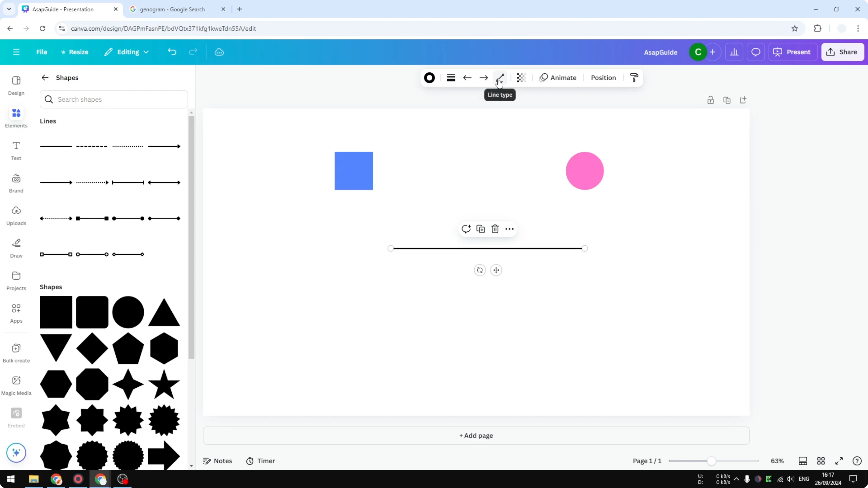868x488 pixels.
Task: Switch to scroll view
Action: point(803,461)
